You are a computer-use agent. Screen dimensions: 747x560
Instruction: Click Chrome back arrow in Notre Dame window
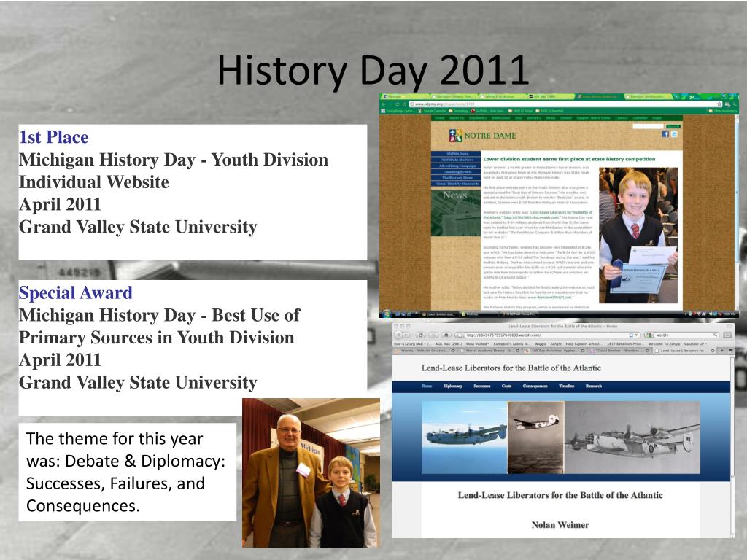coord(384,104)
